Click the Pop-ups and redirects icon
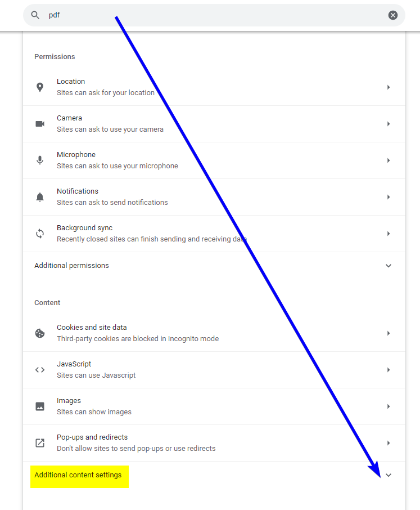The width and height of the screenshot is (420, 510). [x=39, y=442]
